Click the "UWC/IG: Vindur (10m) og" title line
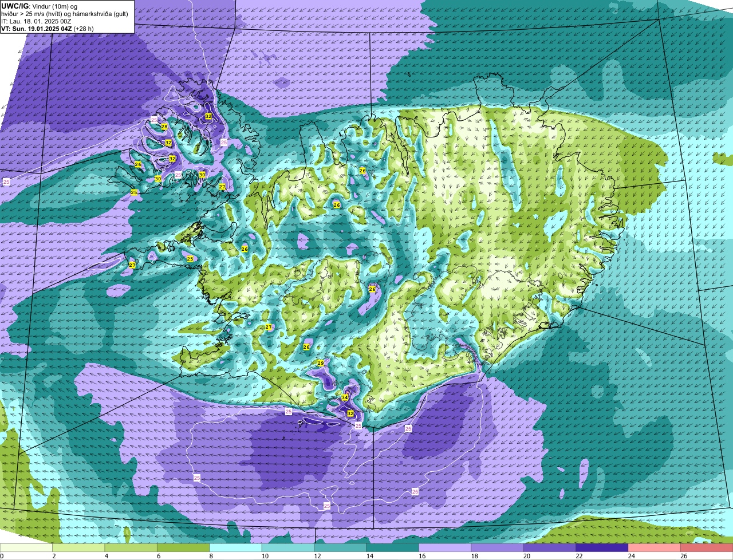Image resolution: width=733 pixels, height=560 pixels. pos(40,6)
